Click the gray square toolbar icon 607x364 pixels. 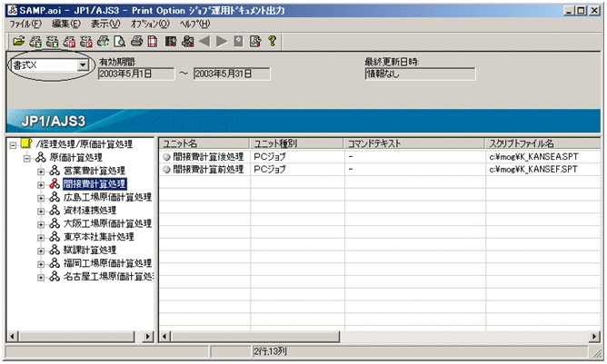(x=238, y=41)
